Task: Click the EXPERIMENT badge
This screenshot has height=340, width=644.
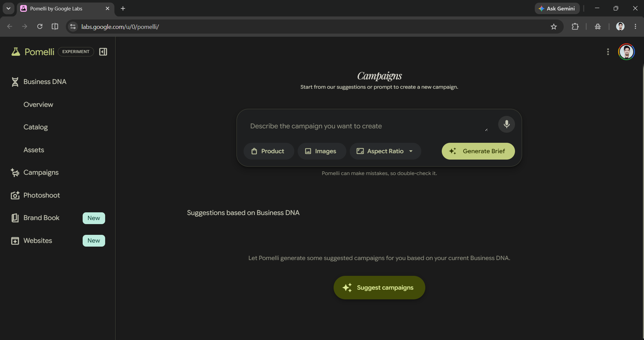Action: tap(76, 52)
